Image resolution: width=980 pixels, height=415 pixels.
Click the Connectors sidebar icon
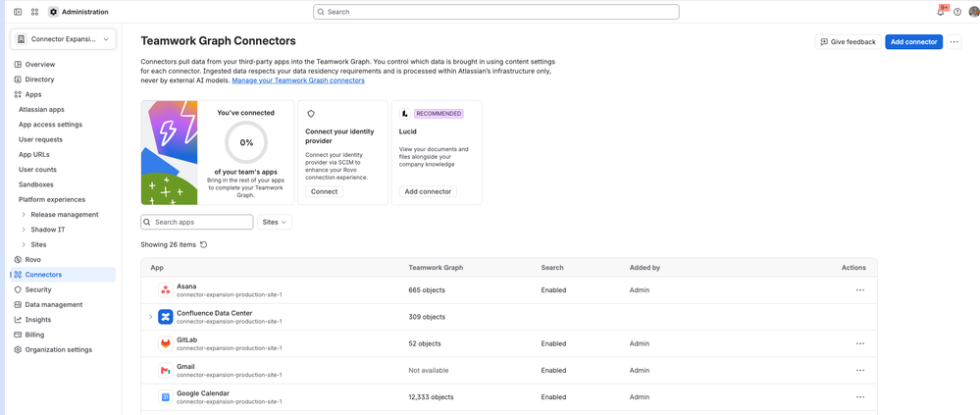18,275
